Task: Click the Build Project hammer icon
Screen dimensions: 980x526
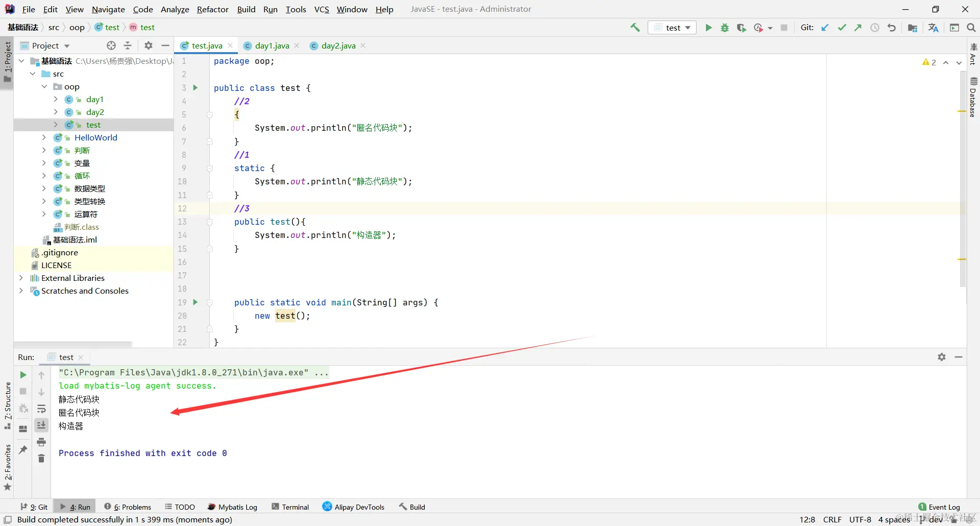Action: click(x=635, y=28)
